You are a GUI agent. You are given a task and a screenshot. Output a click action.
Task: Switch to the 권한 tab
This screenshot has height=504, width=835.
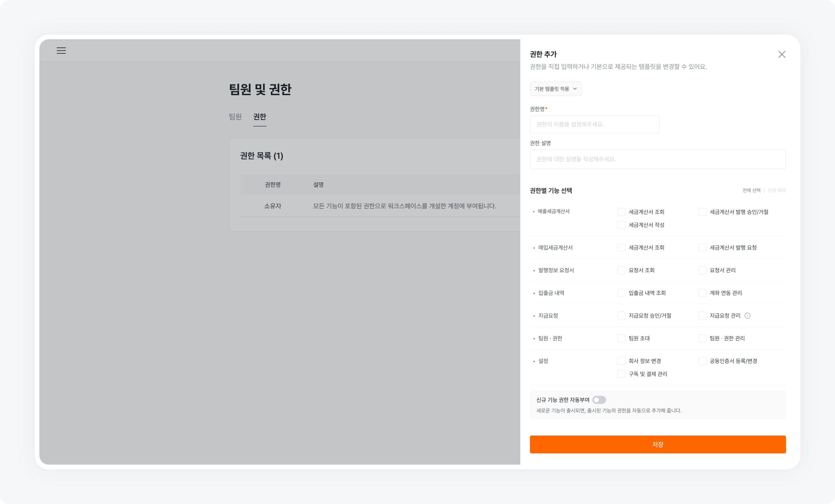260,117
